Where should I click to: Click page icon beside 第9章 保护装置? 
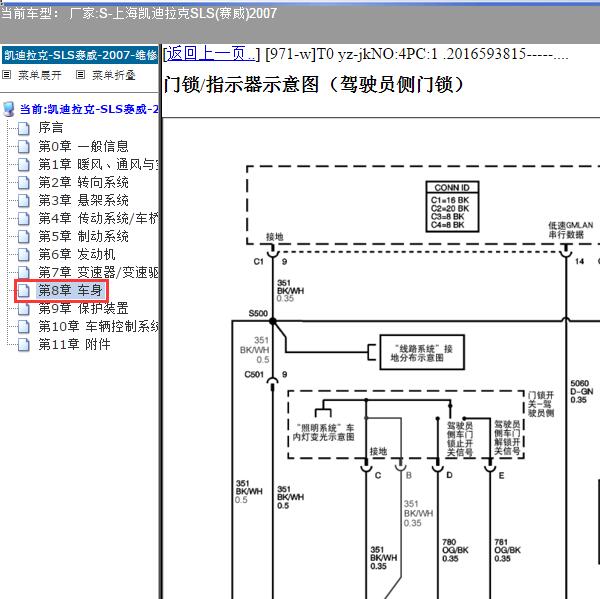[x=23, y=308]
